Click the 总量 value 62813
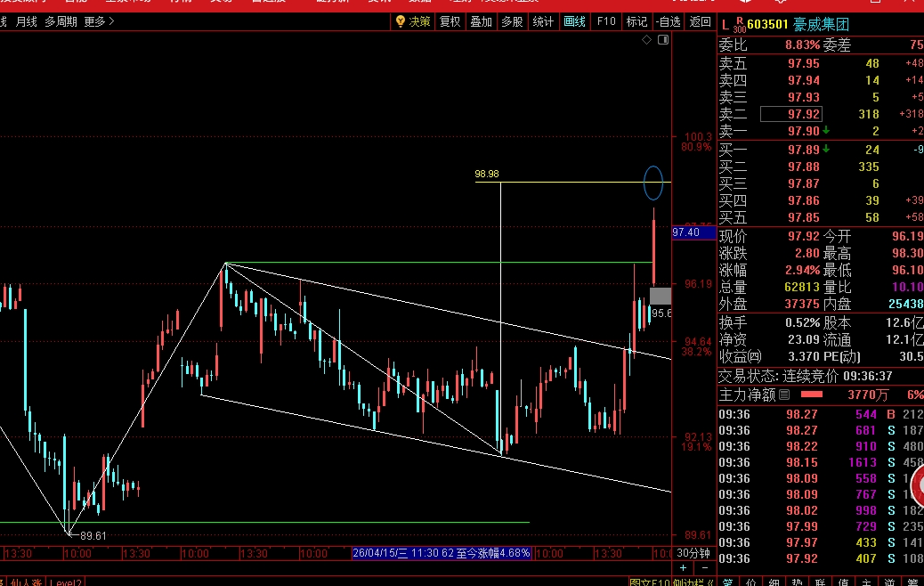Screen dimensions: 924x586 point(802,287)
